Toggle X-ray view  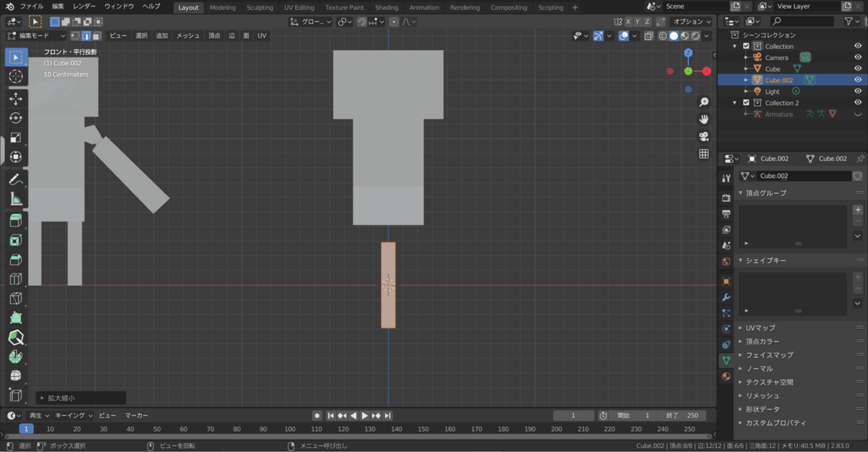[649, 35]
